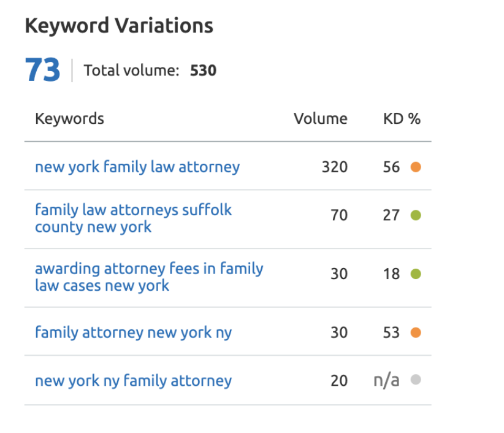Click the volume value '320'

click(x=334, y=166)
